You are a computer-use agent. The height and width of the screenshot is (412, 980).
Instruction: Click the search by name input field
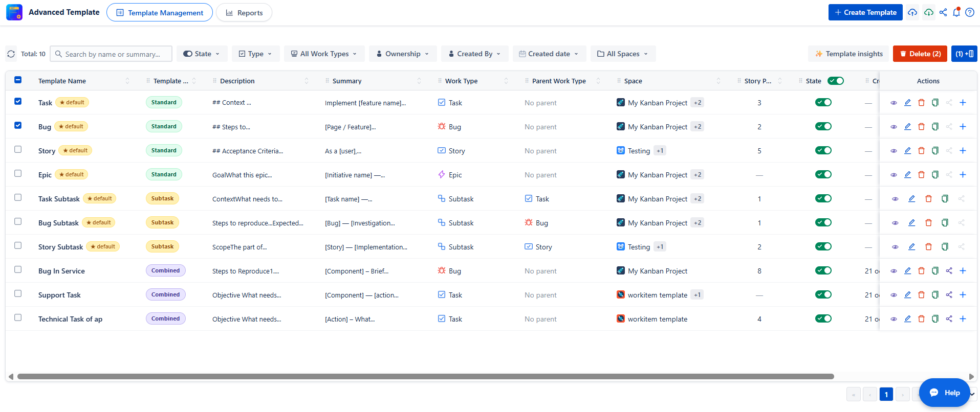point(111,54)
